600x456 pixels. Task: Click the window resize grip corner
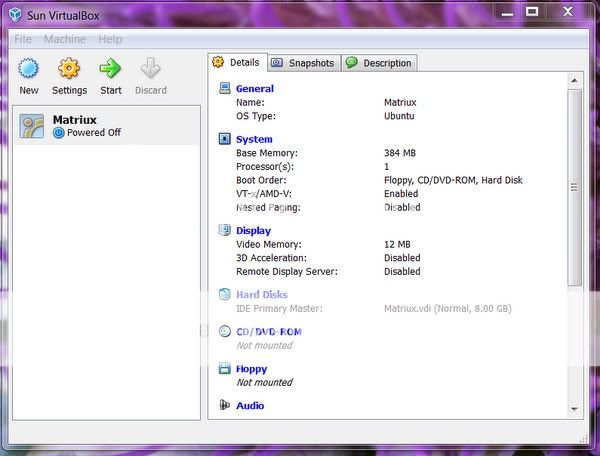583,438
